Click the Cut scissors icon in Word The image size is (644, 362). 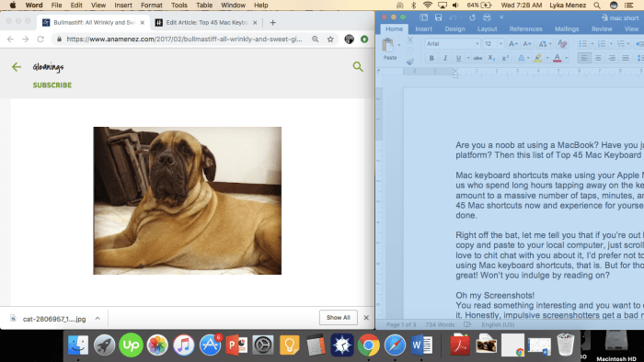410,40
